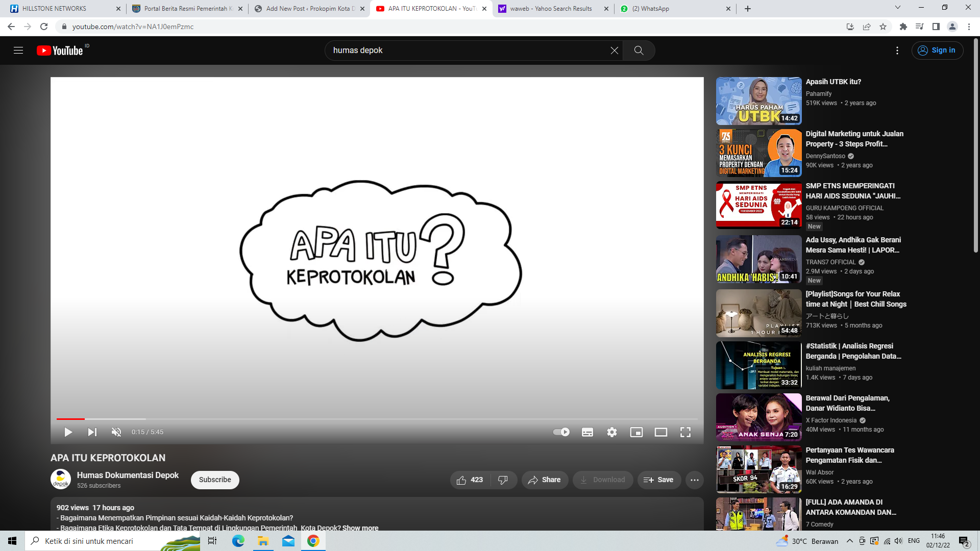Switch to theater mode view
The height and width of the screenshot is (551, 980).
pyautogui.click(x=661, y=432)
